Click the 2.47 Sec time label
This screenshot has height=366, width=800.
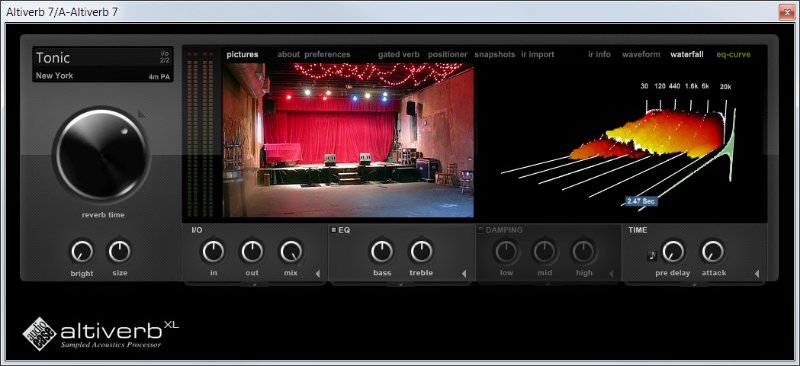(x=641, y=201)
